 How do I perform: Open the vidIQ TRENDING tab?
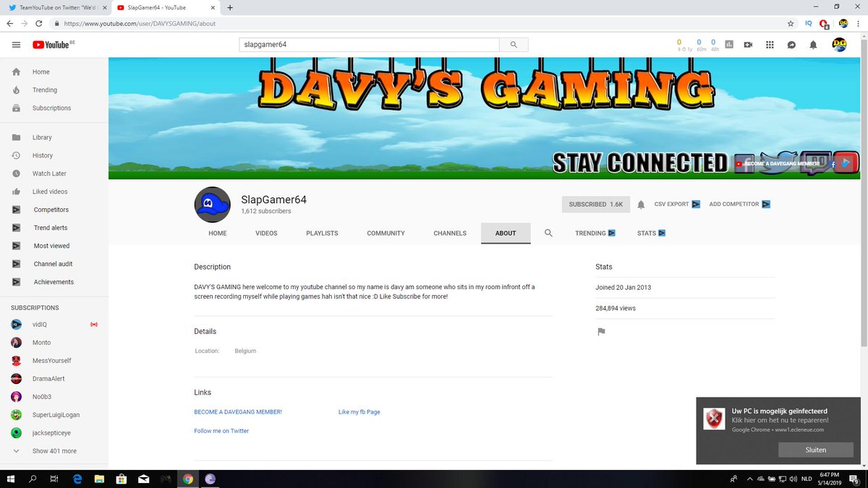[595, 234]
